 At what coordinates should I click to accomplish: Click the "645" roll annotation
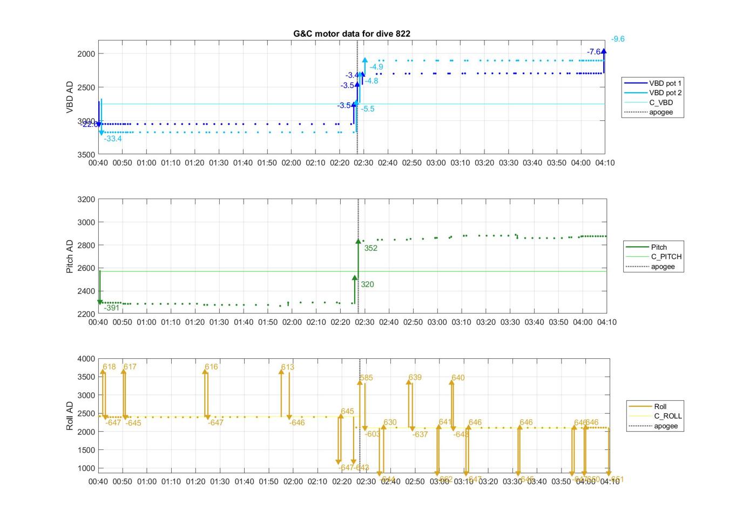coord(347,411)
